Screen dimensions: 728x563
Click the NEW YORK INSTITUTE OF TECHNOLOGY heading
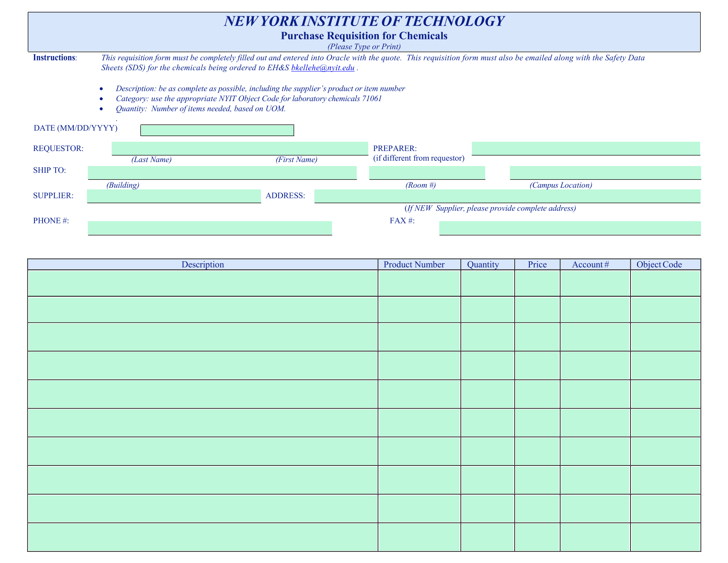tap(364, 21)
